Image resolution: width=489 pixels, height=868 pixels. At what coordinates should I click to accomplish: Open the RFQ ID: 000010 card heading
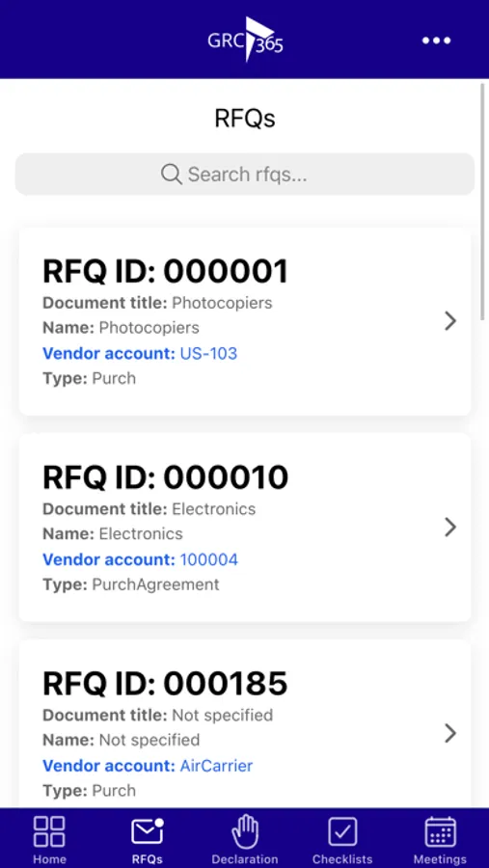tap(166, 477)
